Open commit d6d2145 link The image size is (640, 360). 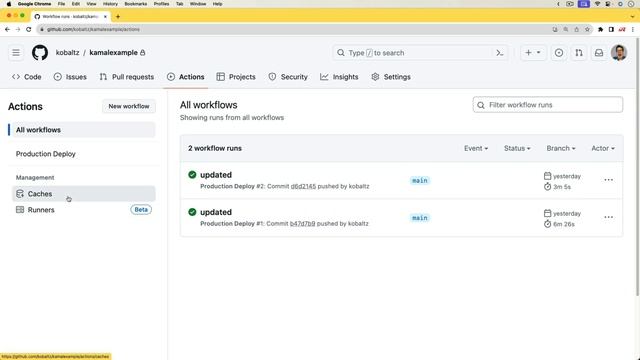pyautogui.click(x=303, y=186)
